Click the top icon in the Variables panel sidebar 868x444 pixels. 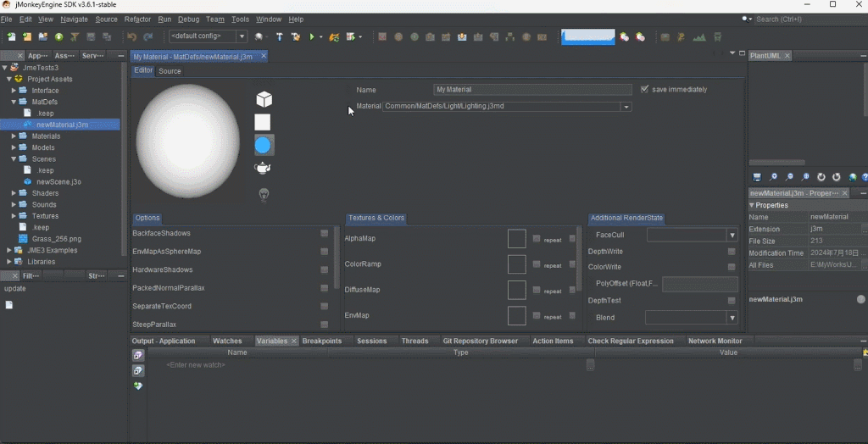[x=138, y=355]
